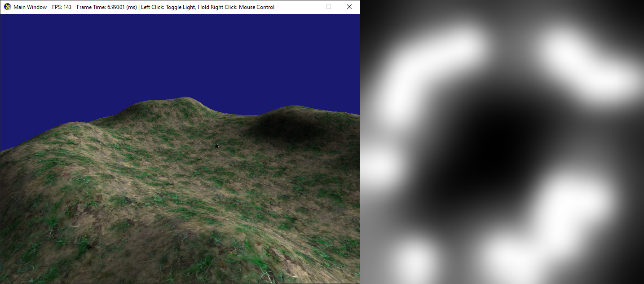Click the Frame Time readout in the title bar
The image size is (644, 284).
pos(106,7)
